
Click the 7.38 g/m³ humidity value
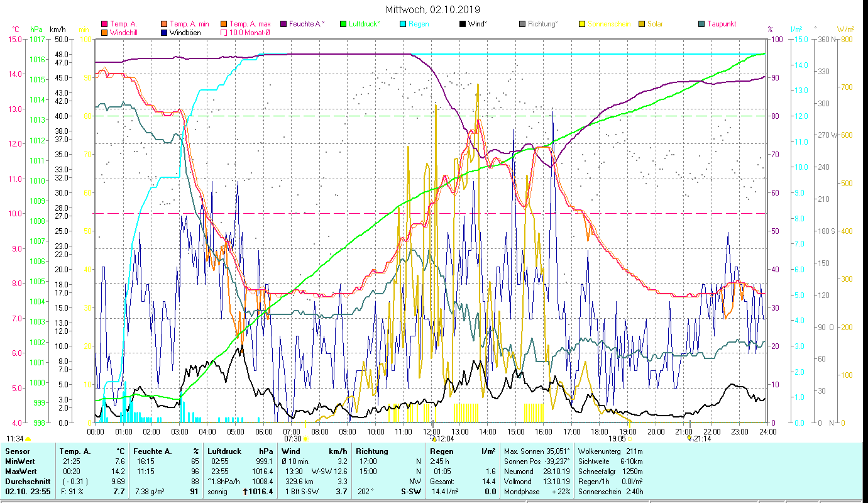click(150, 492)
